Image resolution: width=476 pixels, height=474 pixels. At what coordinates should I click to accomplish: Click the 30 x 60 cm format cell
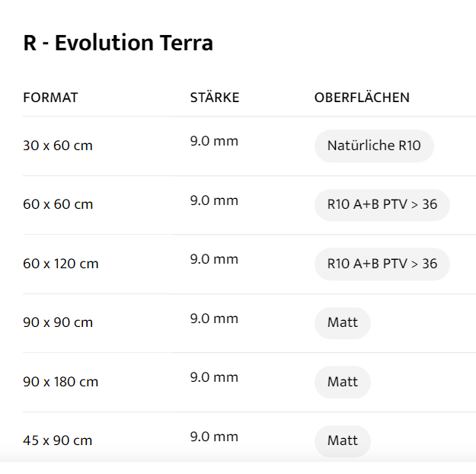pos(58,146)
